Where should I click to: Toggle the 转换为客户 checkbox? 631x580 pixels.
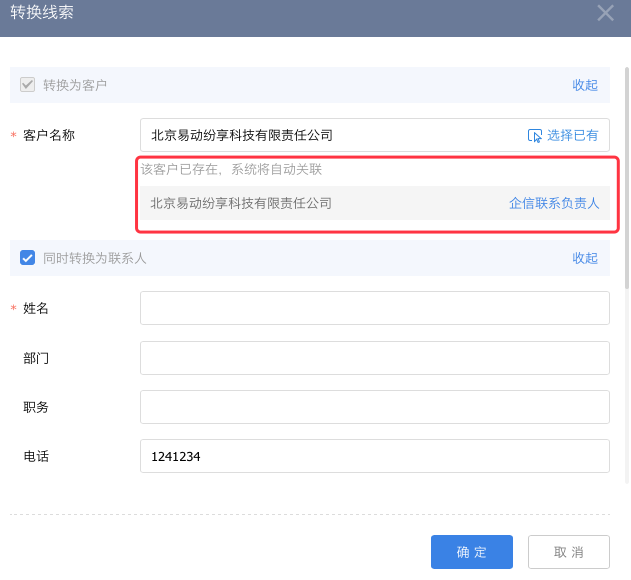(x=28, y=85)
